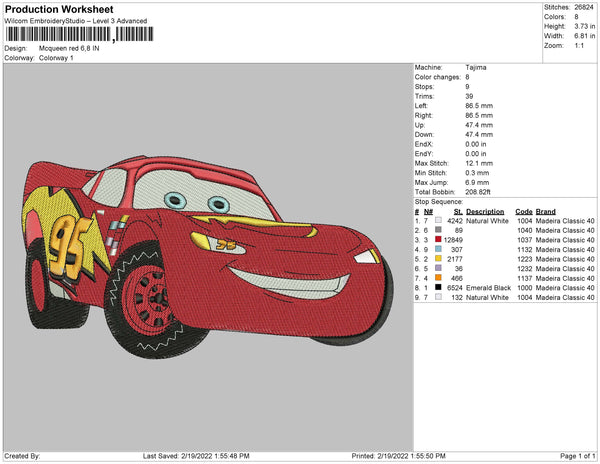Click the Zoom value 1:1
600x464 pixels.
tap(579, 46)
